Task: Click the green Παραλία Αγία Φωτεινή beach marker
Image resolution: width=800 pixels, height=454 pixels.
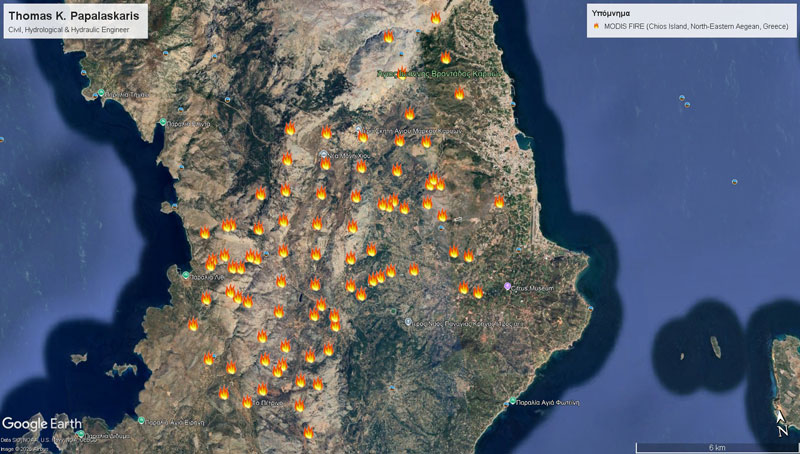Action: [513, 401]
